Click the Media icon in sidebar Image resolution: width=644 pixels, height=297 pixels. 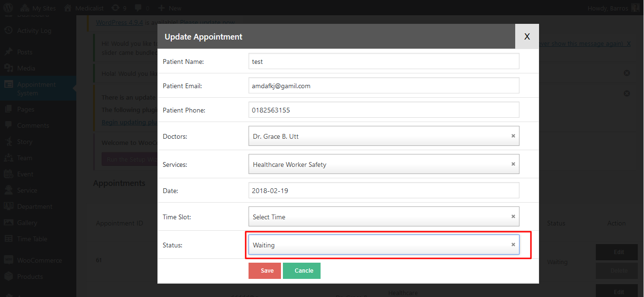click(x=9, y=68)
